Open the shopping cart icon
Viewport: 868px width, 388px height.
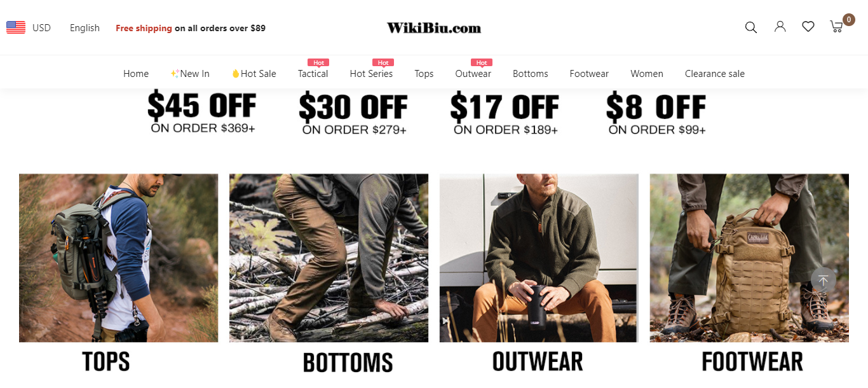(x=836, y=27)
